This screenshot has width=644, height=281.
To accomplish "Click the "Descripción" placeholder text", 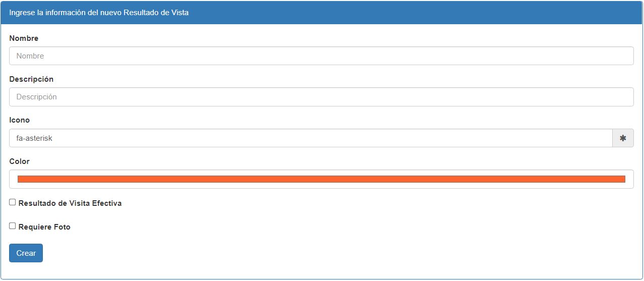I will coord(37,97).
